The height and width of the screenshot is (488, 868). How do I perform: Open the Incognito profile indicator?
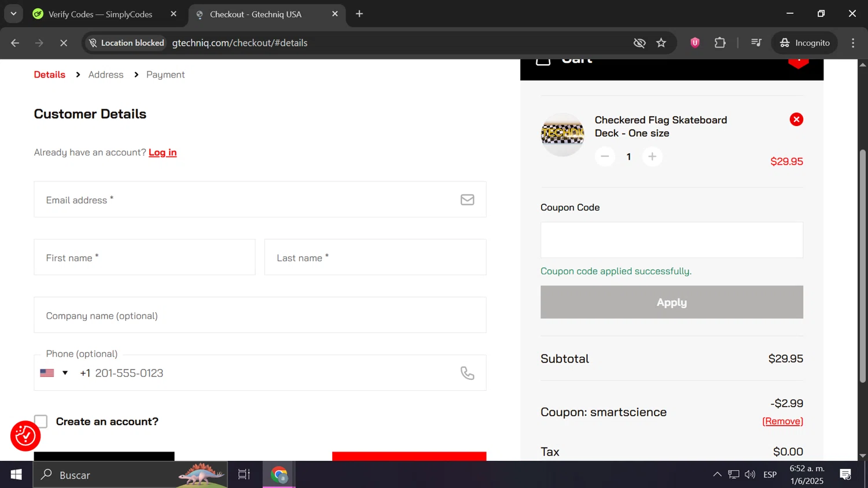(804, 43)
